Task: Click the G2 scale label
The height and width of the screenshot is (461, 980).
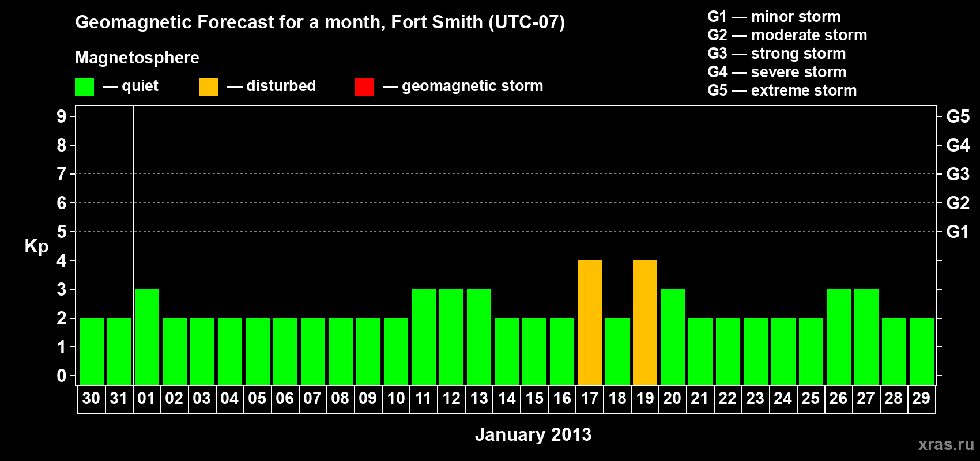Action: tap(958, 203)
